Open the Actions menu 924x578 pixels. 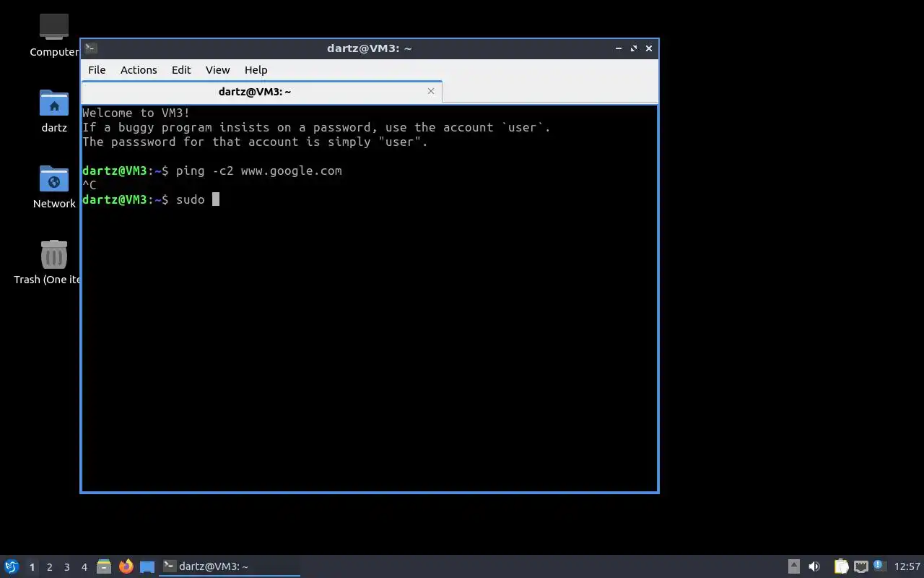[x=139, y=70]
